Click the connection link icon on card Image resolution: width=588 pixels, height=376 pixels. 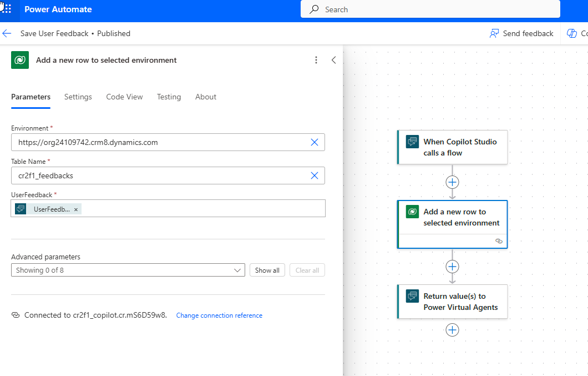(498, 241)
